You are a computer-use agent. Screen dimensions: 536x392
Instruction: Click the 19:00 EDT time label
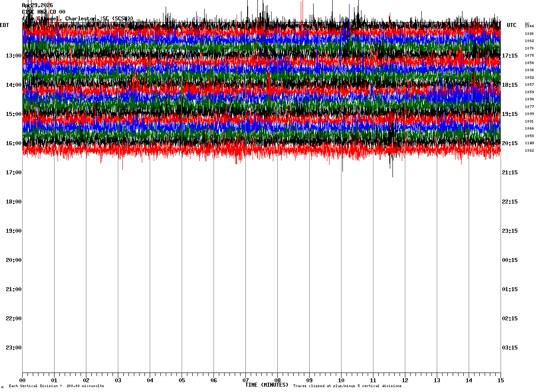pos(14,231)
